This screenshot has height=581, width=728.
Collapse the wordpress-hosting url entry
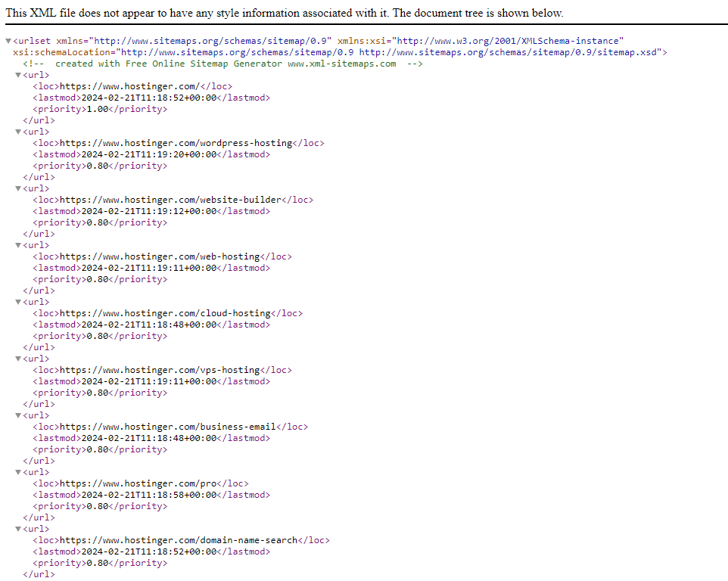click(17, 132)
